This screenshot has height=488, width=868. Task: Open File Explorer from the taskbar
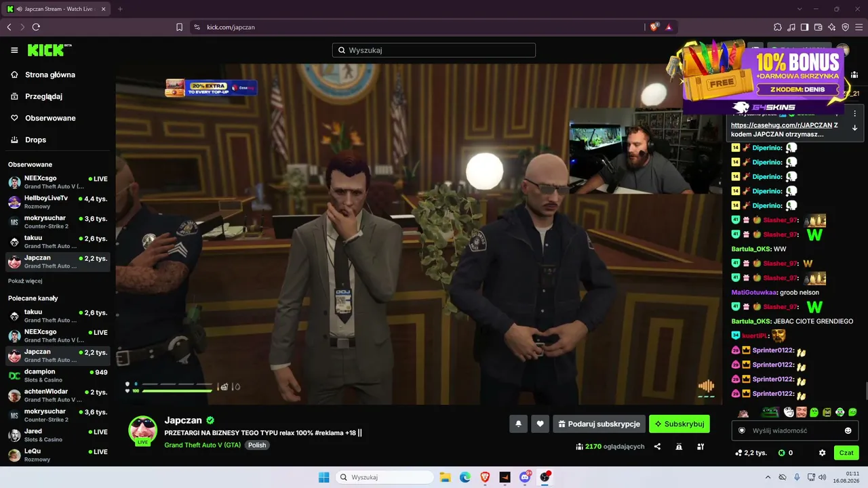coord(445,477)
